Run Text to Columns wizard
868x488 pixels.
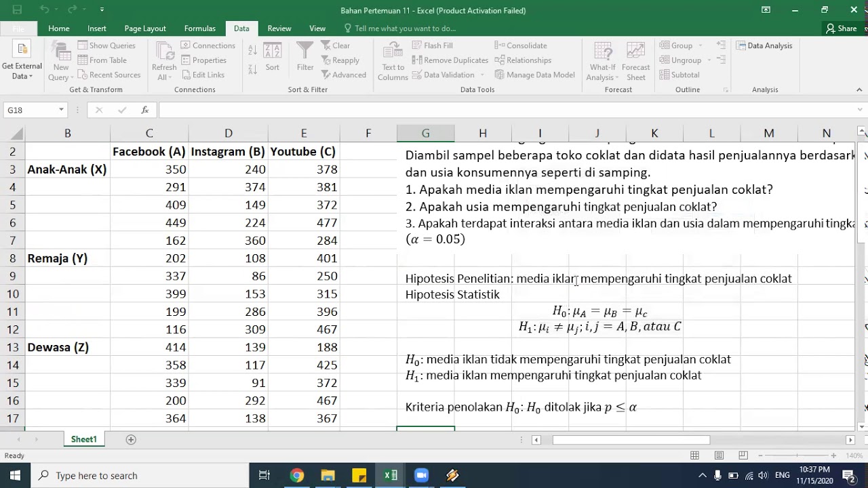coord(393,61)
